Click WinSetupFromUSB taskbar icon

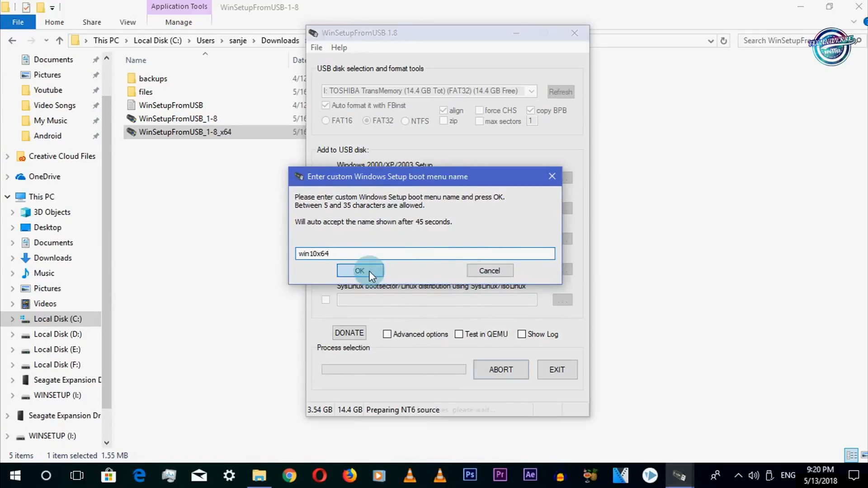click(x=679, y=475)
